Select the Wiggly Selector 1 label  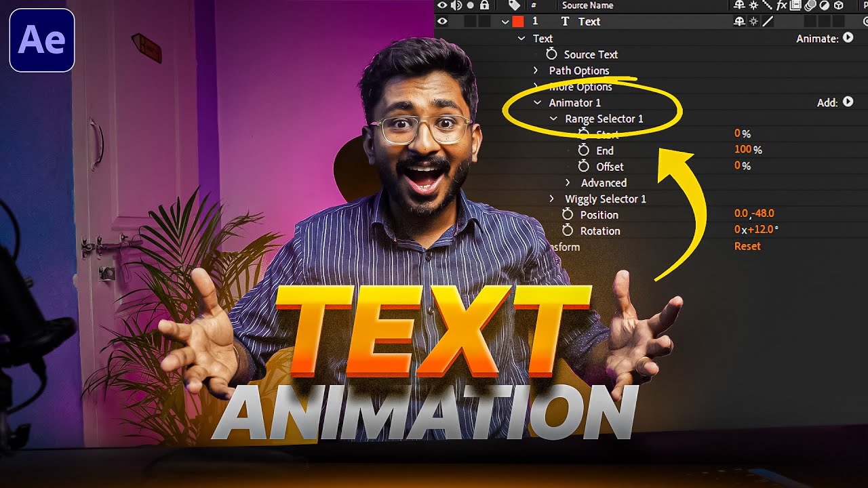tap(606, 199)
